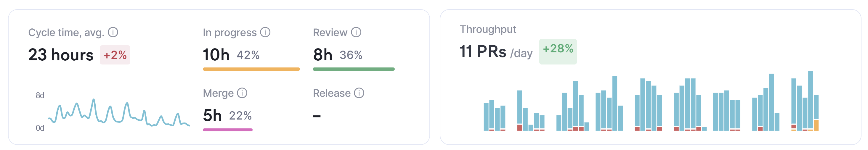Select the 23 hours cycle time value
This screenshot has width=868, height=150.
61,55
